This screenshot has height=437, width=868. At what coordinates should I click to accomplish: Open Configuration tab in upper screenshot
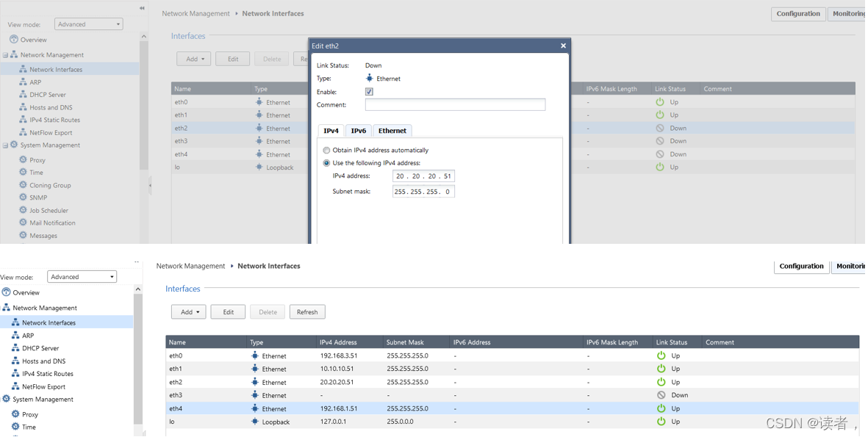click(798, 14)
